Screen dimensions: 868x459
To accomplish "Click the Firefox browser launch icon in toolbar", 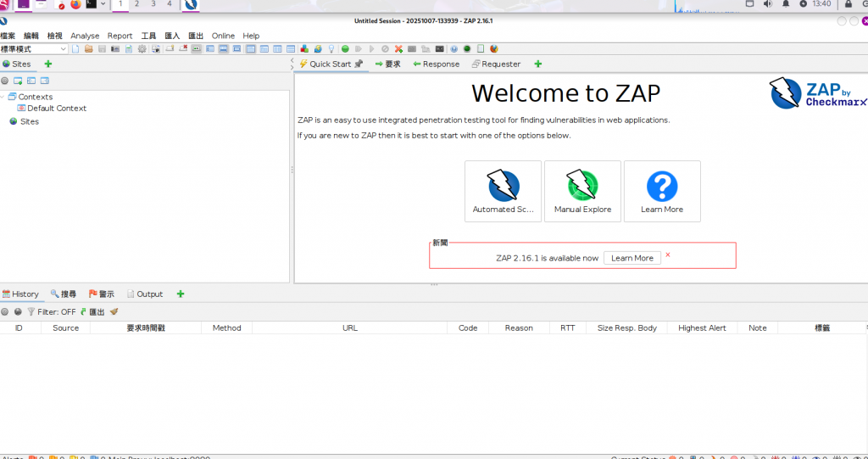I will tap(494, 48).
